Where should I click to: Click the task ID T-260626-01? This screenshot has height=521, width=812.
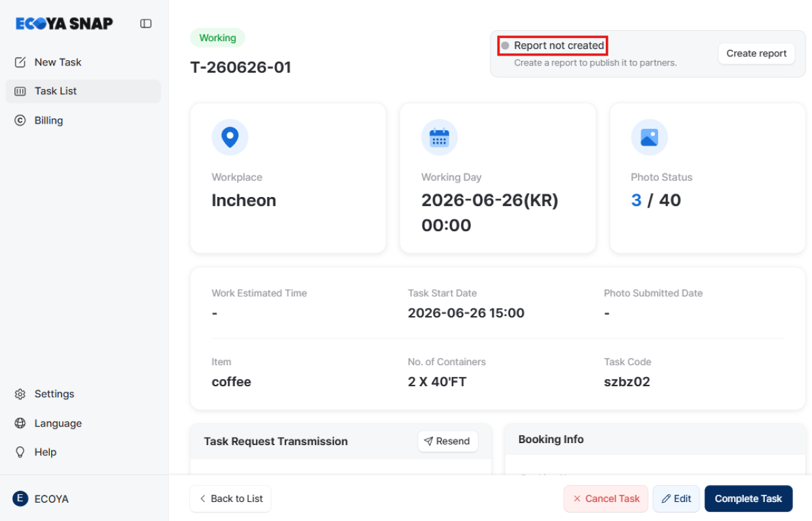[240, 67]
